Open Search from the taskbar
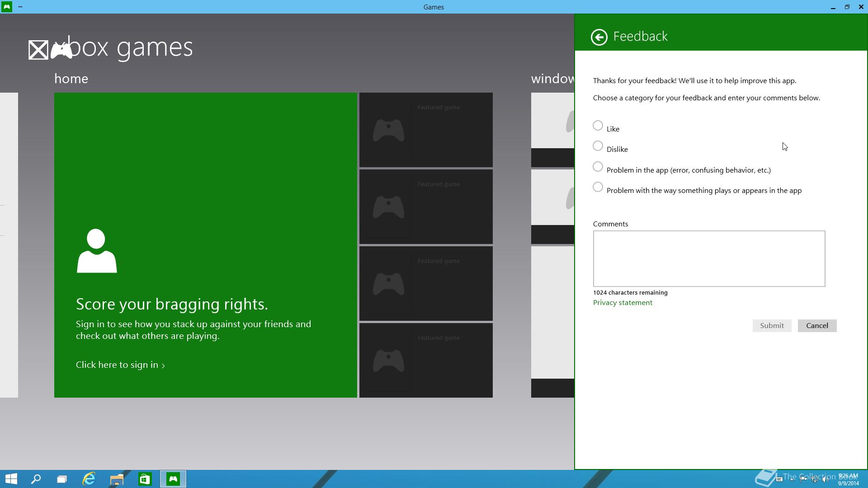The width and height of the screenshot is (868, 488). click(x=36, y=479)
